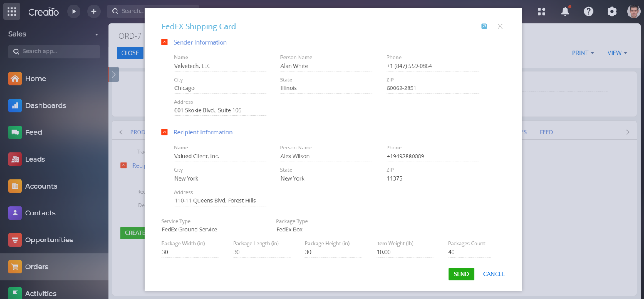Click the Leads sidebar icon
This screenshot has height=299, width=644.
click(x=15, y=159)
